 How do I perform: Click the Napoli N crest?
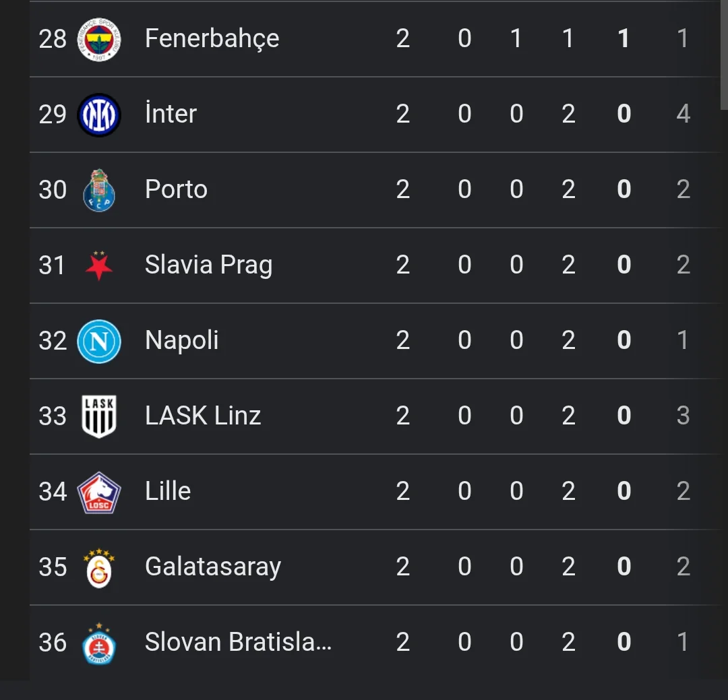pos(99,341)
